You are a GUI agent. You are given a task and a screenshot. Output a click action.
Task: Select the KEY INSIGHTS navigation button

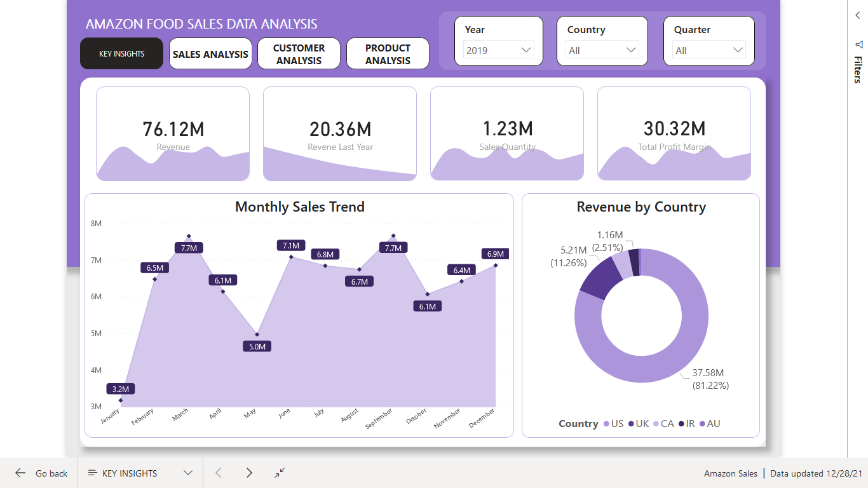pyautogui.click(x=121, y=53)
